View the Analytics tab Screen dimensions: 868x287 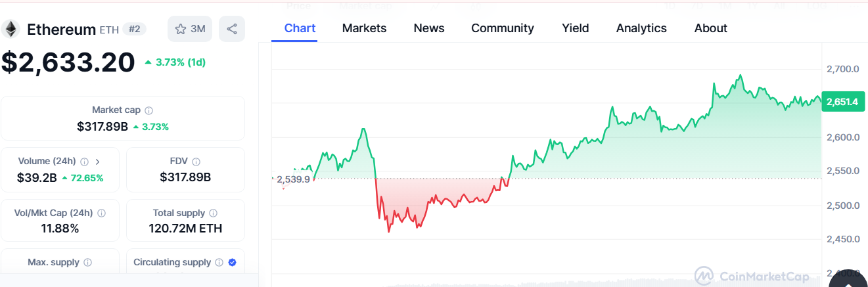click(x=641, y=28)
